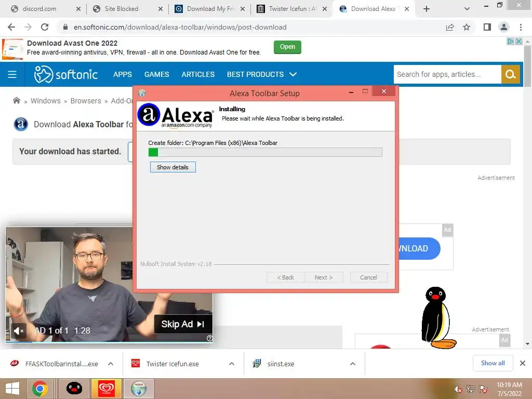Screen dimensions: 532x399
Task: Open the Windows Start button
Action: [x=12, y=389]
